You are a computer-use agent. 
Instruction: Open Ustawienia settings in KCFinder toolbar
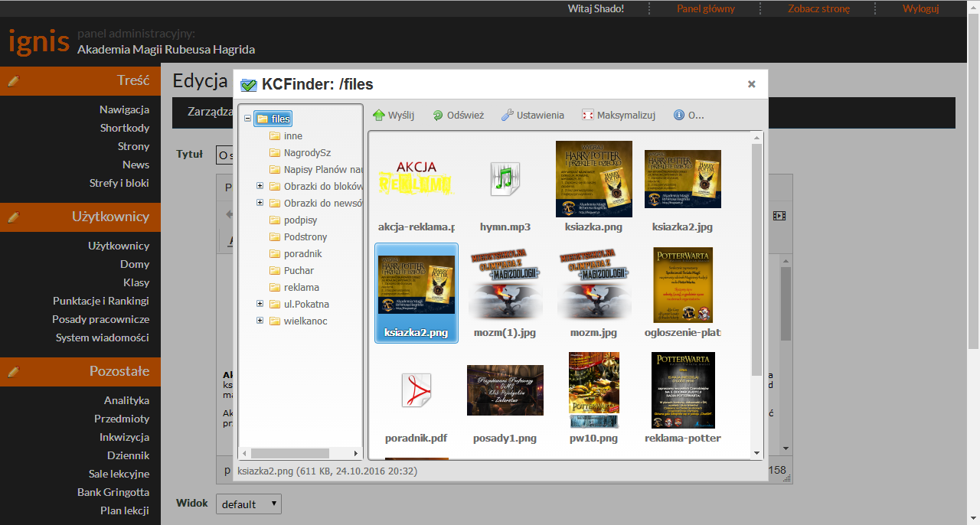pyautogui.click(x=508, y=116)
